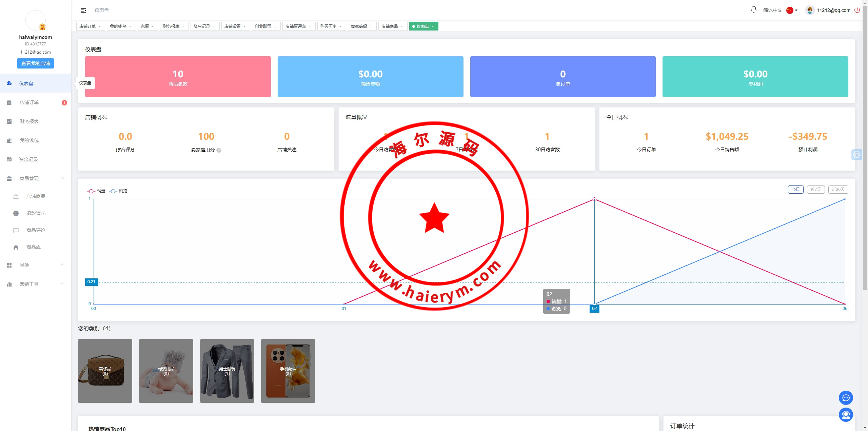Open the language dropdown arrow
The width and height of the screenshot is (868, 431).
[x=796, y=10]
